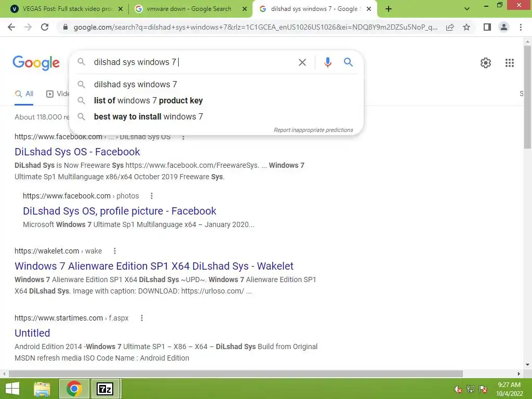
Task: Expand the tab search dropdown
Action: 467,9
